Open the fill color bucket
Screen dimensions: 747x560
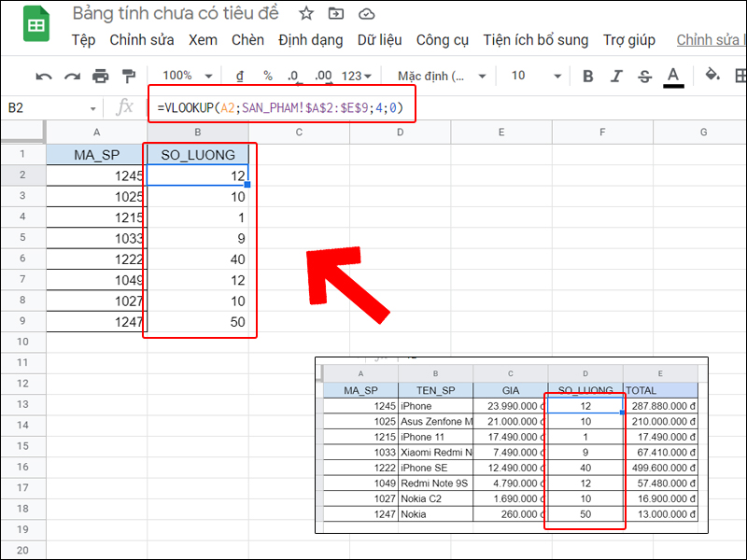pyautogui.click(x=712, y=76)
